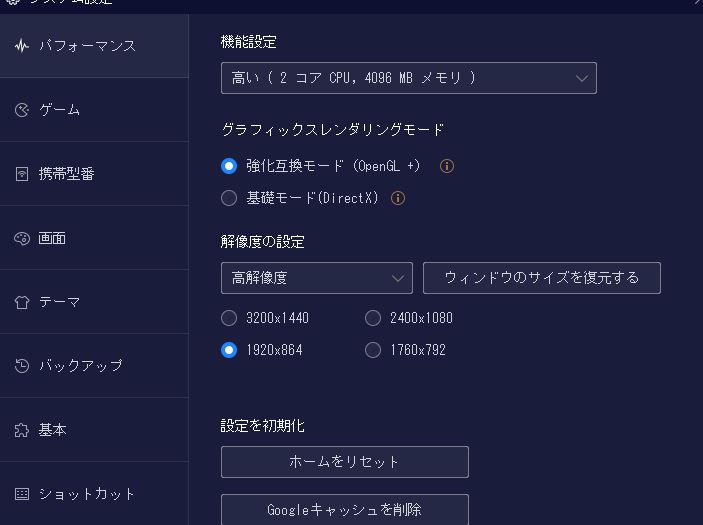Viewport: 703px width, 525px height.
Task: Click the 基本 puzzle icon
Action: (x=22, y=430)
